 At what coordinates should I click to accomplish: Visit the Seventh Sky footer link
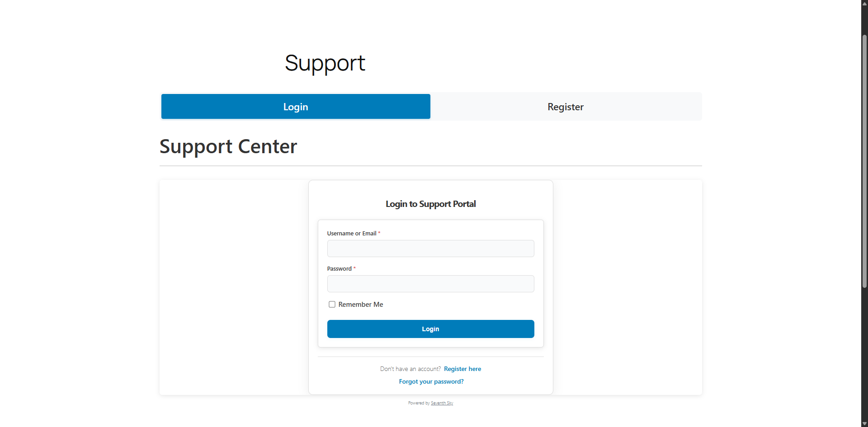point(442,403)
